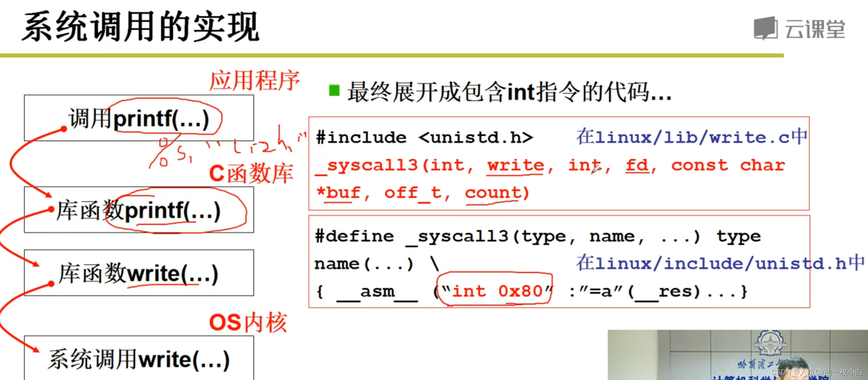Screen dimensions: 868x380
Task: Click the university emblem in the video
Action: coord(770,343)
